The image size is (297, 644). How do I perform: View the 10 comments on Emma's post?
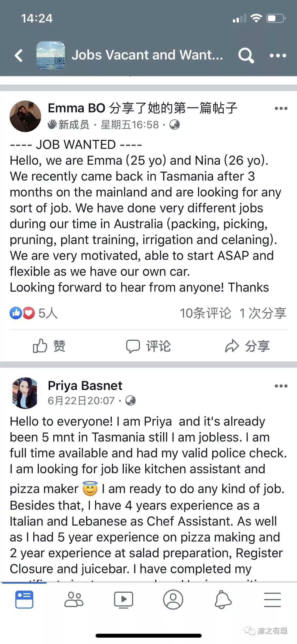point(205,313)
